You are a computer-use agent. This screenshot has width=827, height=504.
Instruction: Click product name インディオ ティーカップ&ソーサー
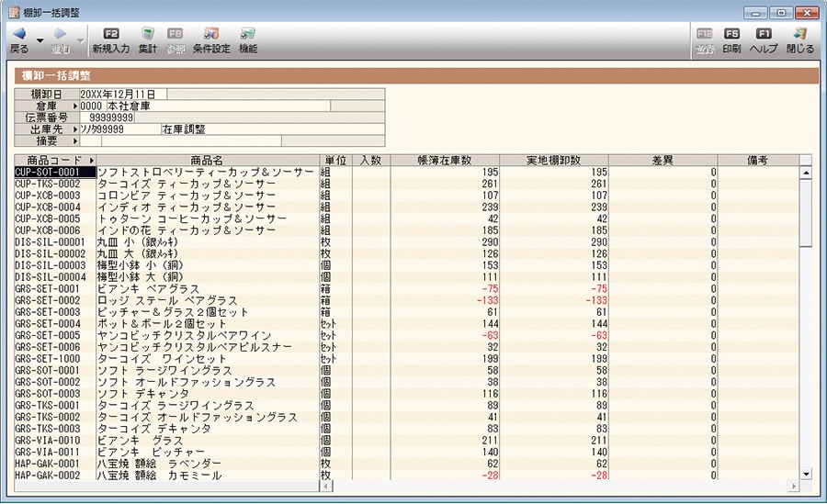coord(187,207)
